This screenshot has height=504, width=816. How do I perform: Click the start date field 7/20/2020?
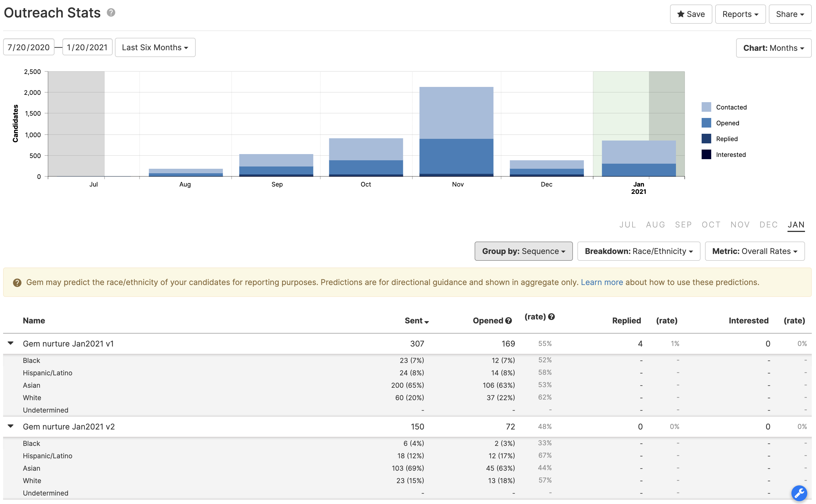[x=29, y=48]
